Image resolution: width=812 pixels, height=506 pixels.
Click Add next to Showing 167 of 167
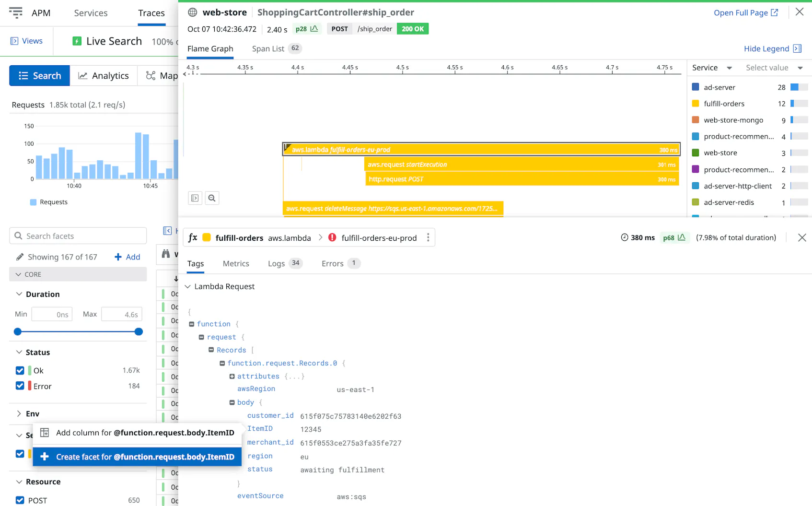pos(127,257)
